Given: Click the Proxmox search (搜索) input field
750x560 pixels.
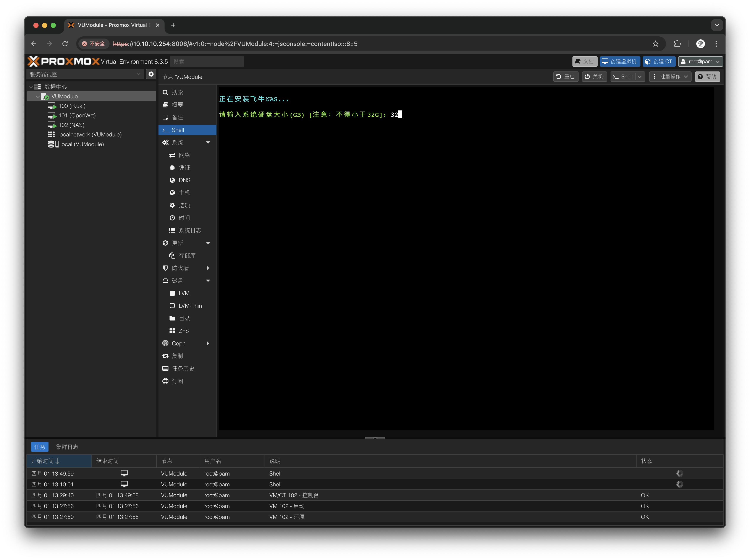Looking at the screenshot, I should tap(207, 62).
